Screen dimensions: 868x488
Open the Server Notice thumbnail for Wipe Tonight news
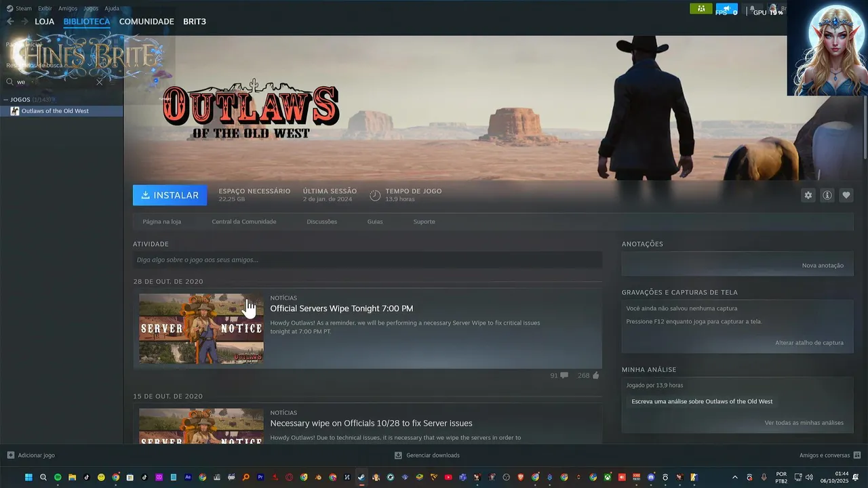(x=201, y=329)
